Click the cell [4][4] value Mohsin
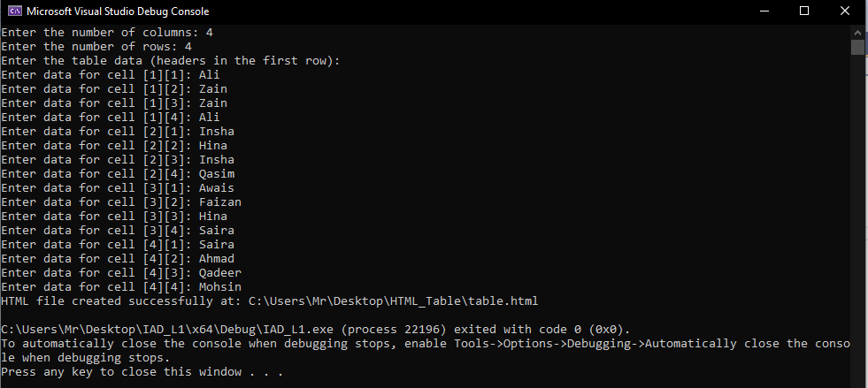This screenshot has width=868, height=388. click(x=219, y=287)
